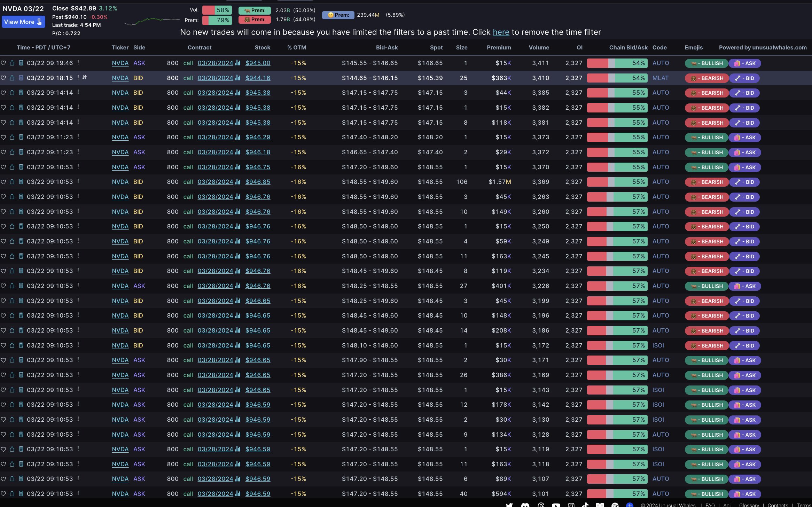Sort table by Premium column header
812x507 pixels.
(x=499, y=47)
